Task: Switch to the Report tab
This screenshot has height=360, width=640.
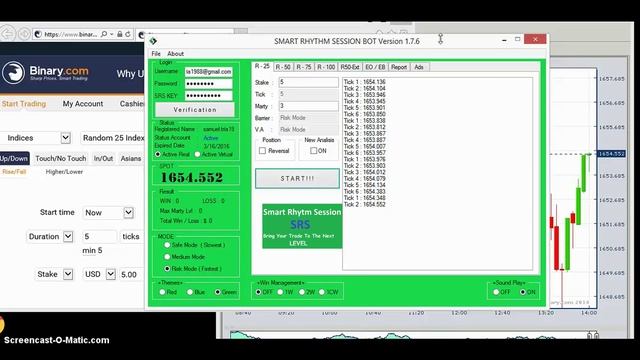Action: tap(399, 67)
